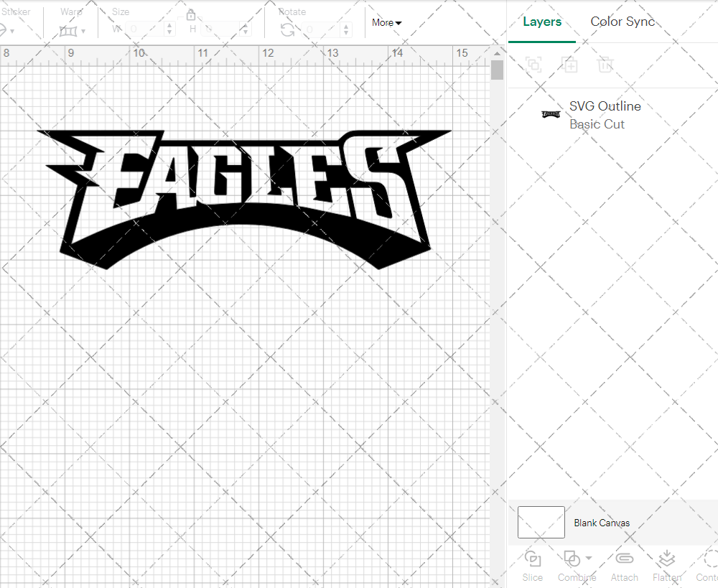
Task: Switch to the Layers tab
Action: tap(542, 22)
